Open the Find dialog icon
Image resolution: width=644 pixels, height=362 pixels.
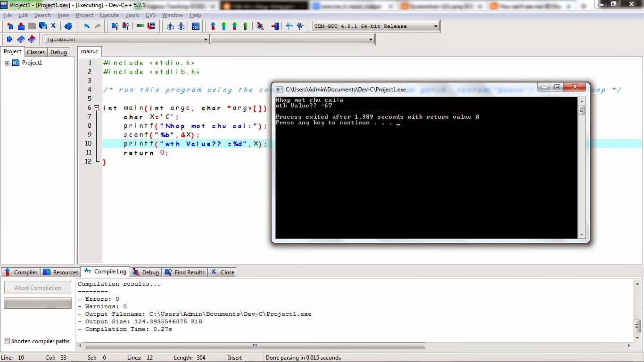point(115,26)
